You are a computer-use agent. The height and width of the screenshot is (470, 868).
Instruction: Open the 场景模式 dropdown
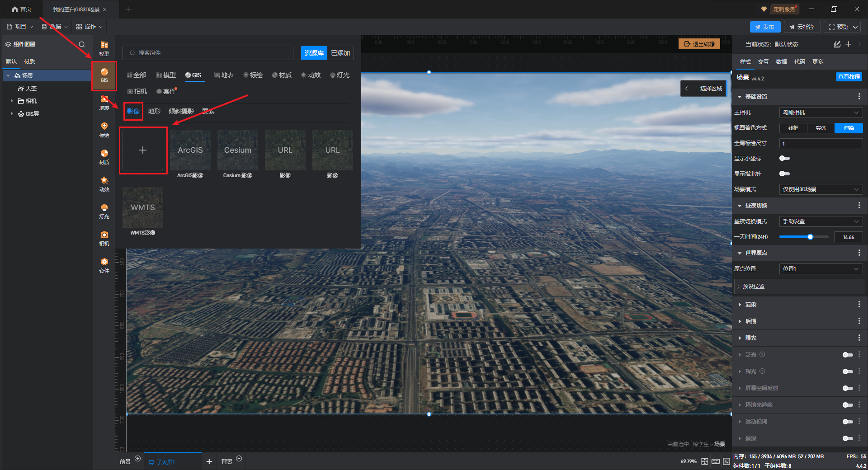821,189
